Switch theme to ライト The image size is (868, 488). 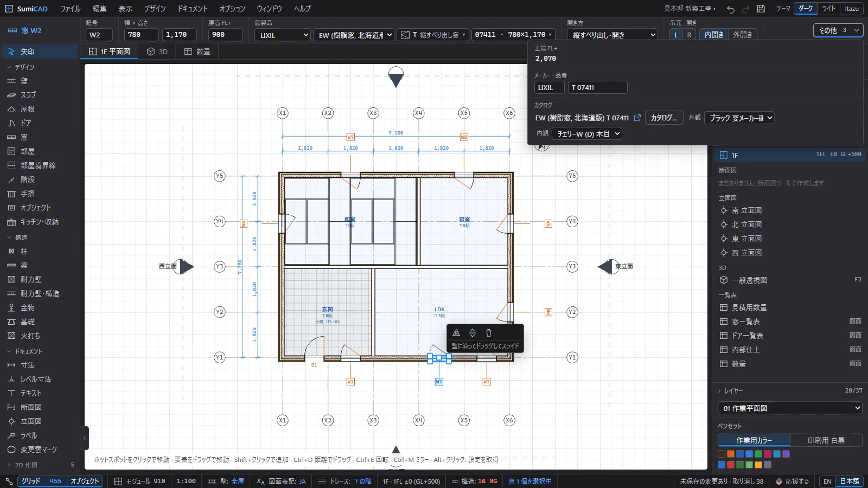tap(828, 9)
